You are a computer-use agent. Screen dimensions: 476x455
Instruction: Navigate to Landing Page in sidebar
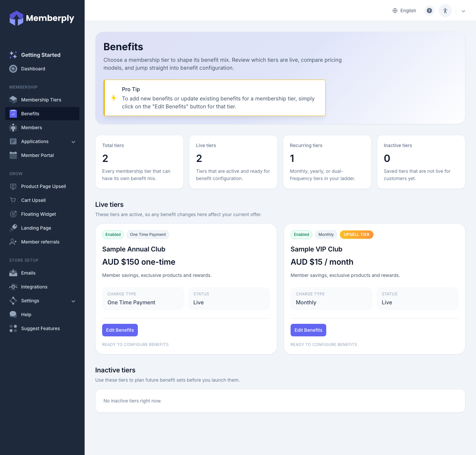coord(42,228)
